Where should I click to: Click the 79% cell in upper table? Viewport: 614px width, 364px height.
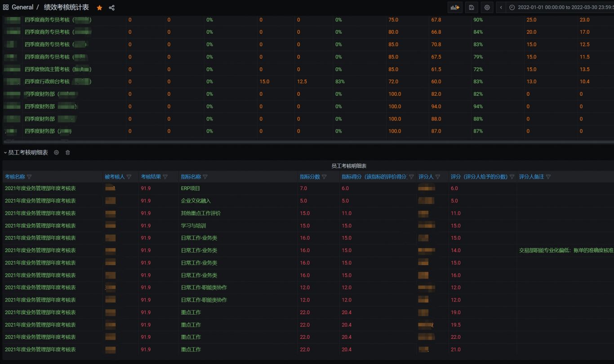(x=478, y=57)
